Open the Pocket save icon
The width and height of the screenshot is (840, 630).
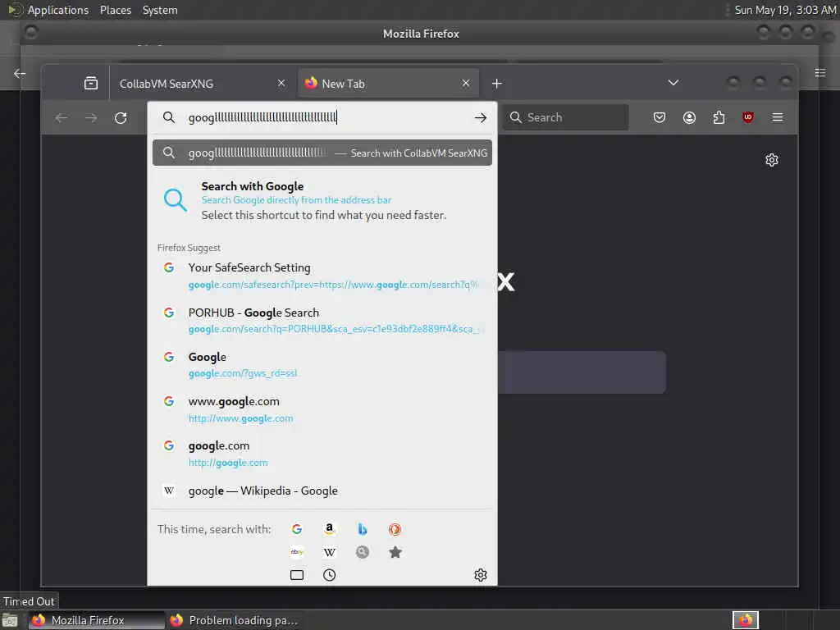pos(660,117)
